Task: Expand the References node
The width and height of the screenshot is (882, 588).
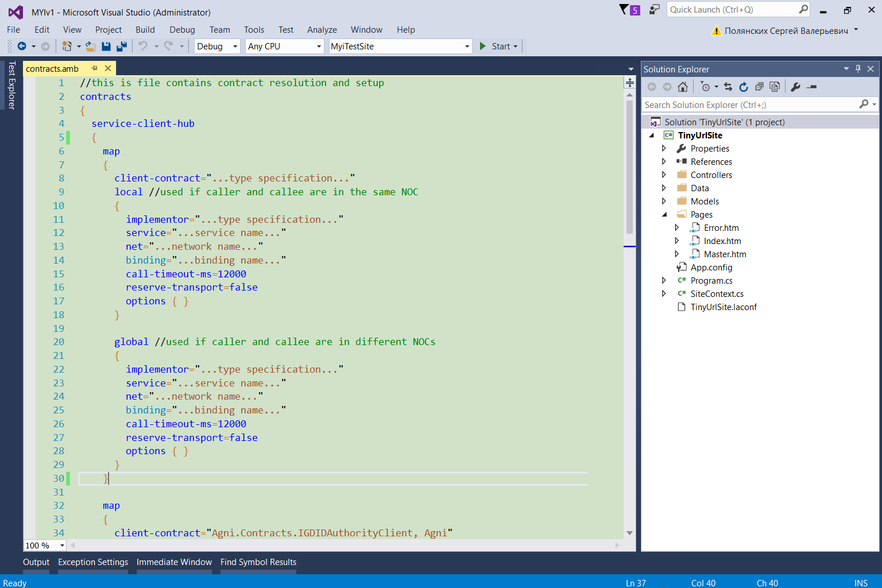Action: pyautogui.click(x=664, y=161)
